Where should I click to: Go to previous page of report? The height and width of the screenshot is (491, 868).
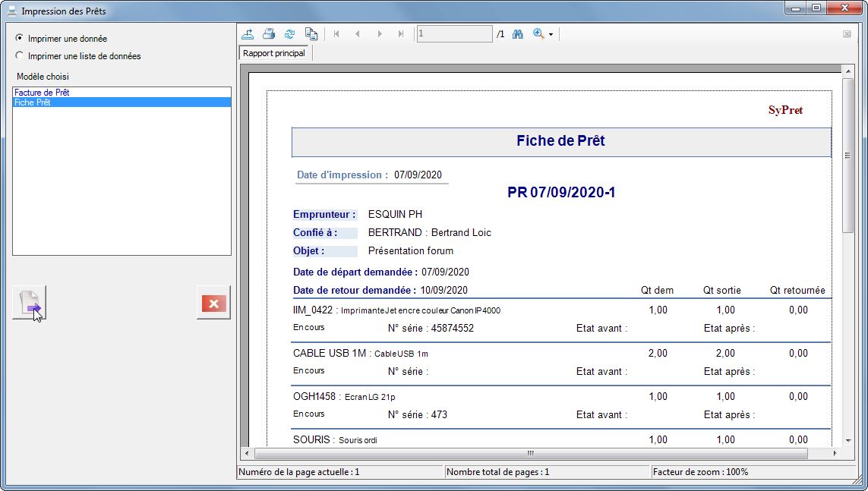(358, 33)
